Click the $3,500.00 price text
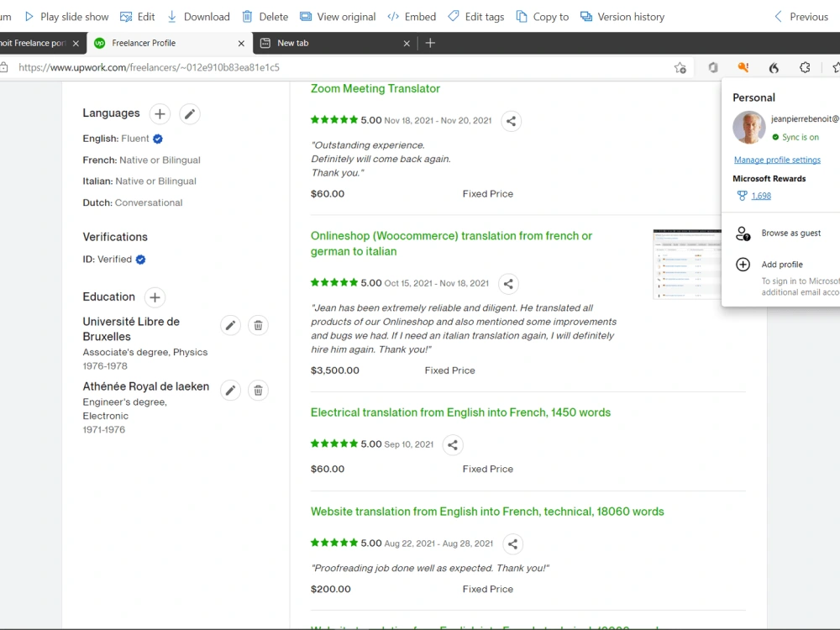 (x=335, y=370)
